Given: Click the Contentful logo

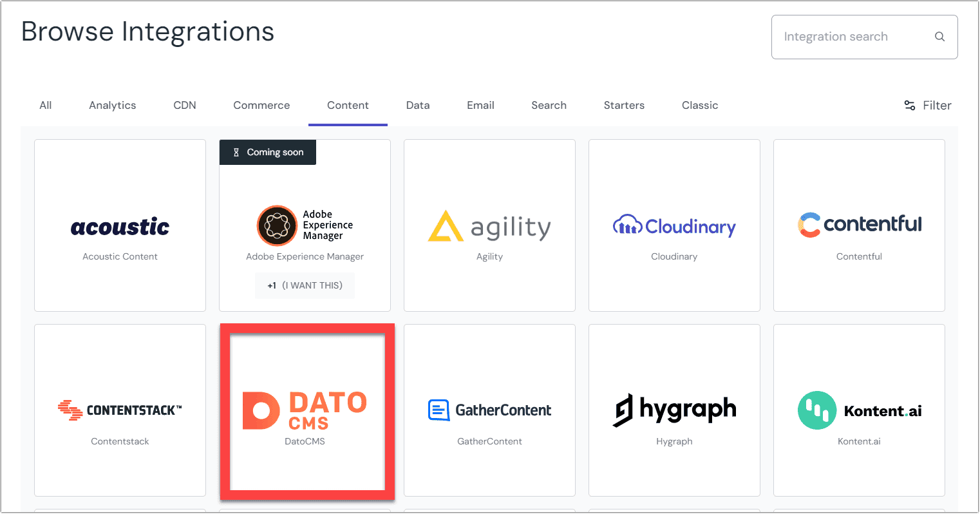Looking at the screenshot, I should click(859, 224).
